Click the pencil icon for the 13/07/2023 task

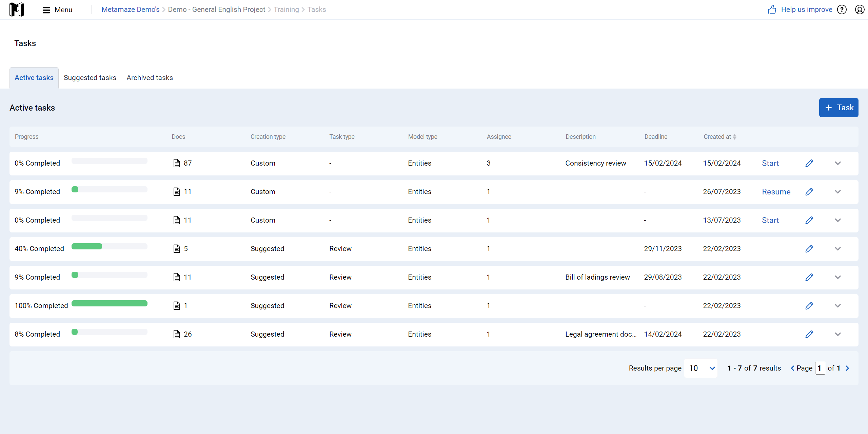pos(809,220)
